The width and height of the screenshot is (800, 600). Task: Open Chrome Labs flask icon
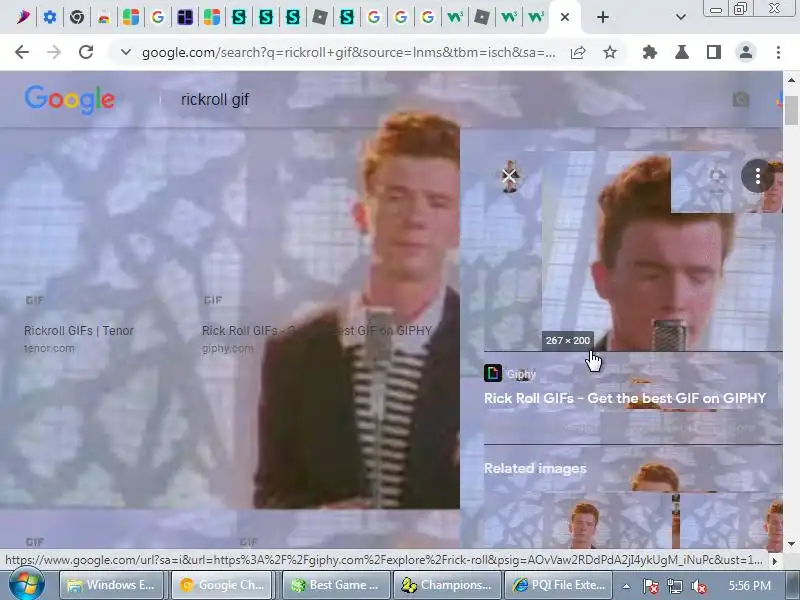click(682, 52)
